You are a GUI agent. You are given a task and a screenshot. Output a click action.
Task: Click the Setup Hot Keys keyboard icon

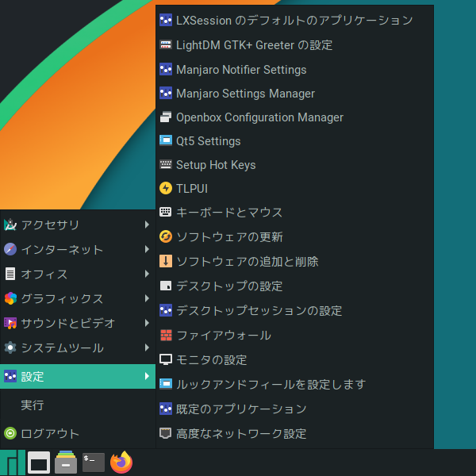[x=166, y=164]
